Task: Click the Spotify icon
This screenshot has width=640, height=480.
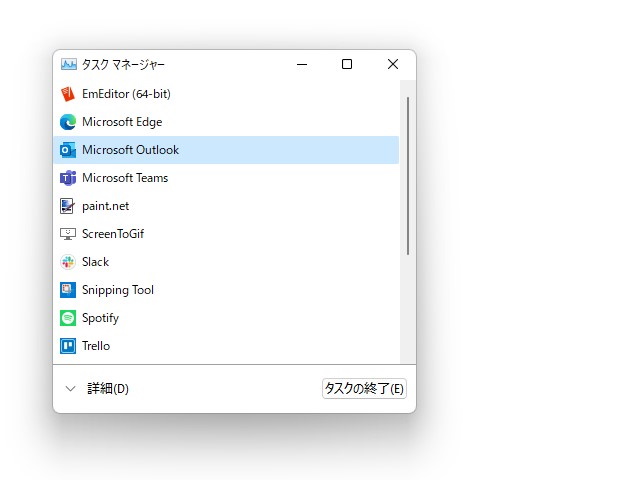Action: [x=68, y=318]
